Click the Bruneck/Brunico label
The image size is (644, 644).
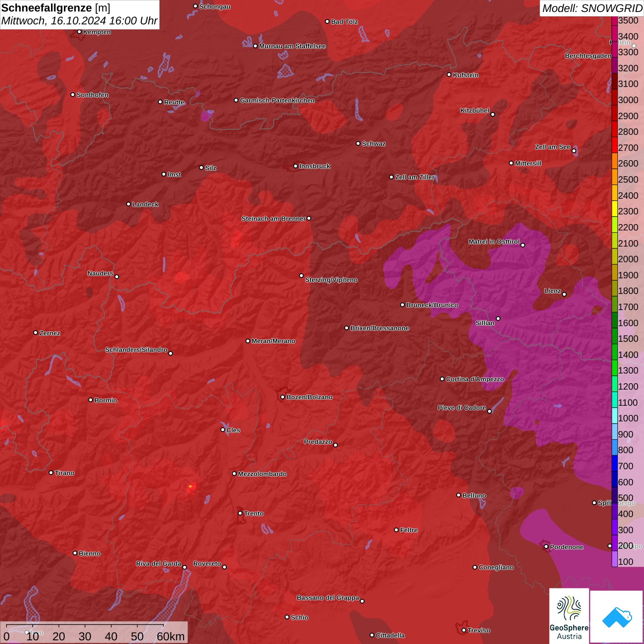pyautogui.click(x=432, y=305)
